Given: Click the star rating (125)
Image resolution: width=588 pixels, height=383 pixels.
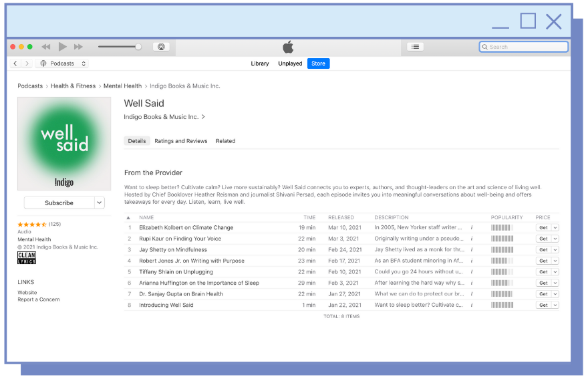Looking at the screenshot, I should coord(39,225).
